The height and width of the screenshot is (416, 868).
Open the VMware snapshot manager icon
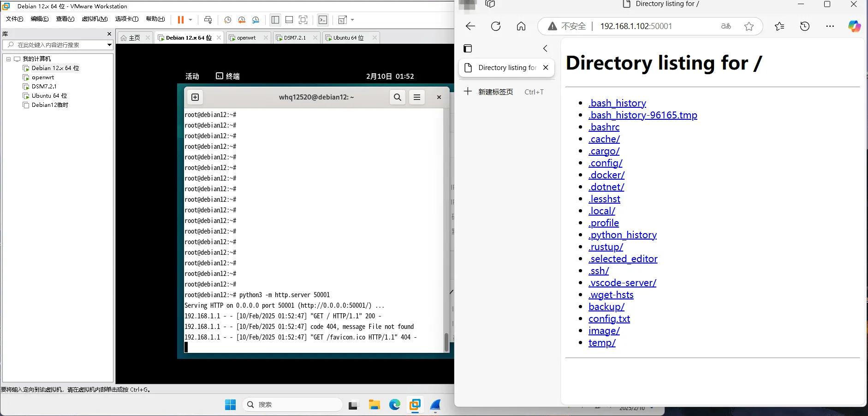click(x=256, y=20)
